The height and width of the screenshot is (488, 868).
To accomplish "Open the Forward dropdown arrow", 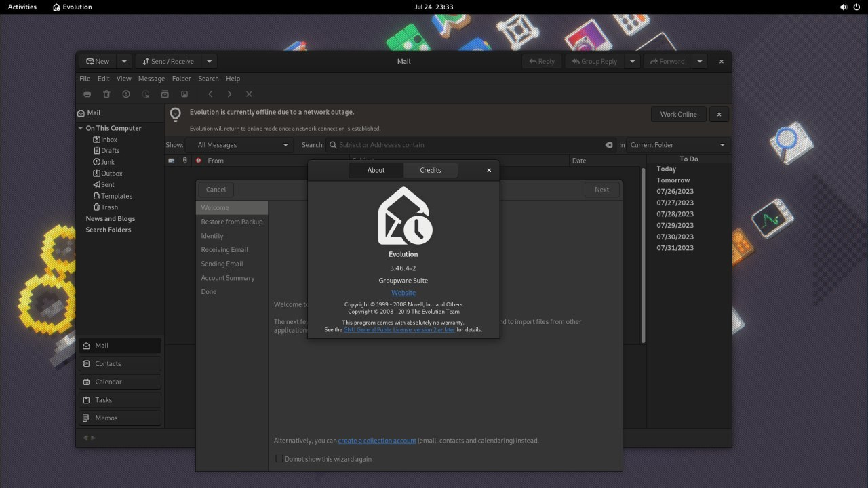I will [699, 61].
